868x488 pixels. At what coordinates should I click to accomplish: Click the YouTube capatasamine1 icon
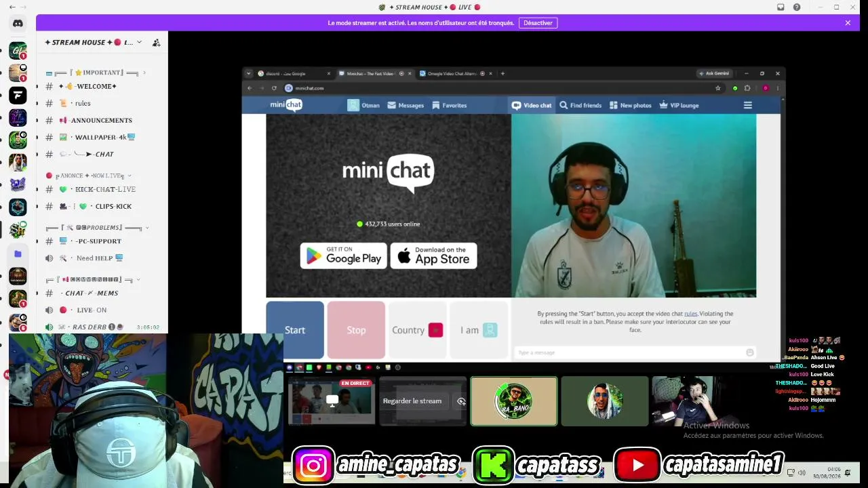[637, 465]
